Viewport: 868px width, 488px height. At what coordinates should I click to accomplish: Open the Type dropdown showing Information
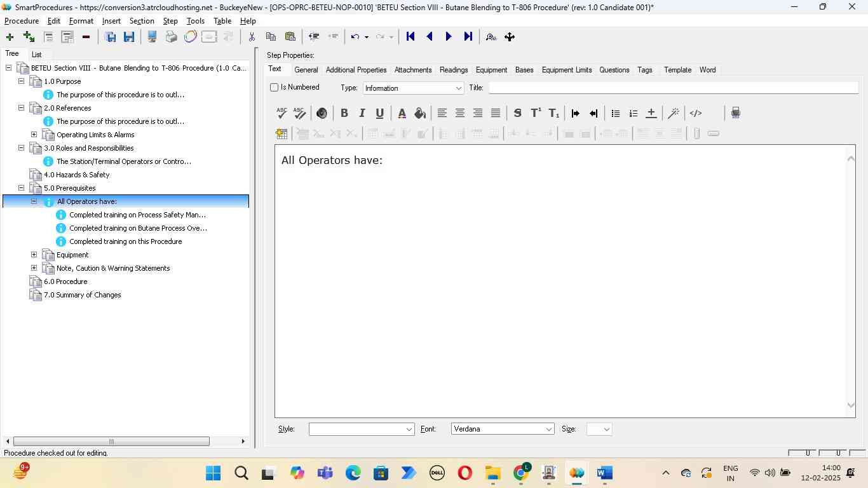pyautogui.click(x=413, y=88)
